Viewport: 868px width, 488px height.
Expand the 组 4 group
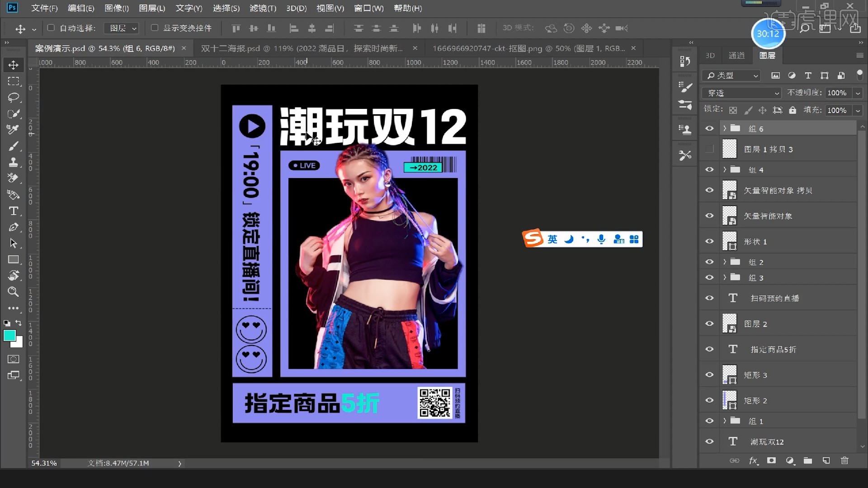[x=725, y=169]
